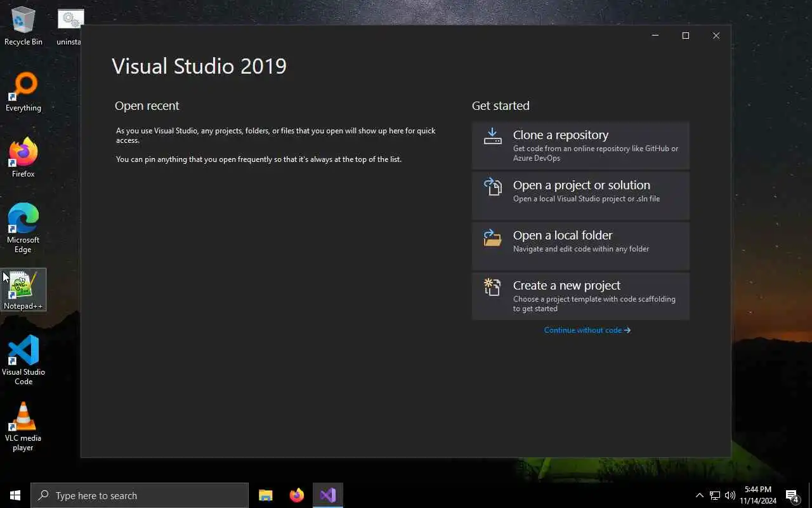Open File Explorer from the taskbar

266,495
